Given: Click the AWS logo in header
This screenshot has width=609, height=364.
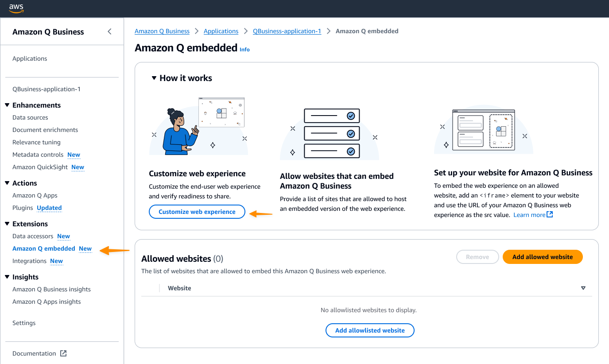Looking at the screenshot, I should click(16, 8).
